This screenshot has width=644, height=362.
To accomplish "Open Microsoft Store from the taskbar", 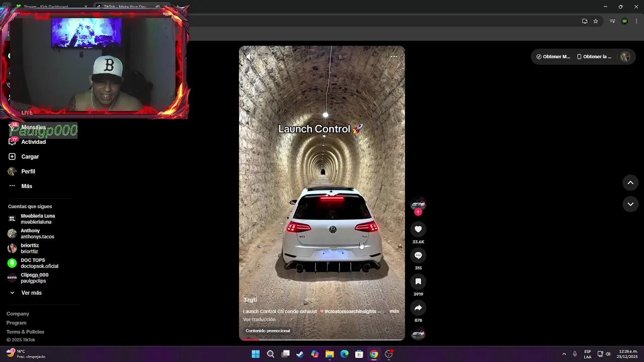I will [359, 354].
